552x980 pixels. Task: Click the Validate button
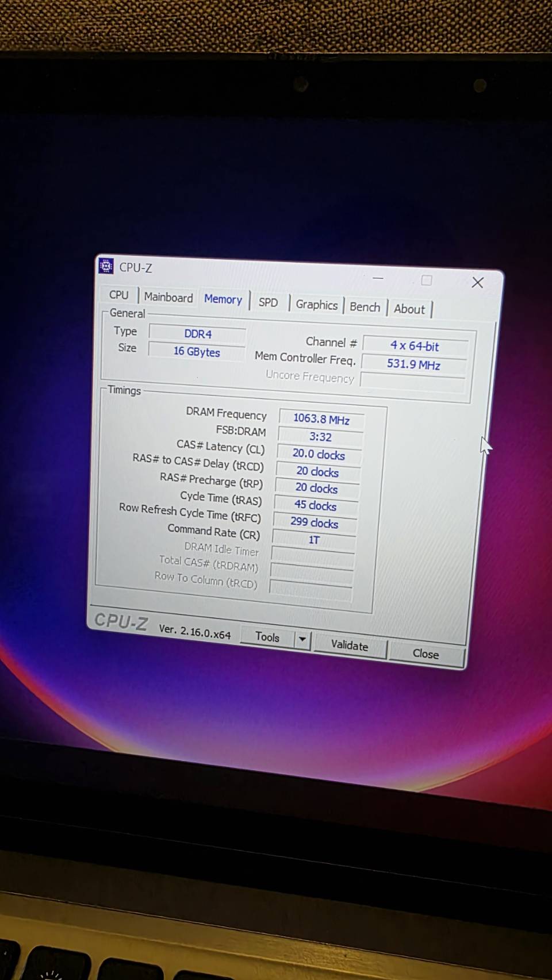350,645
